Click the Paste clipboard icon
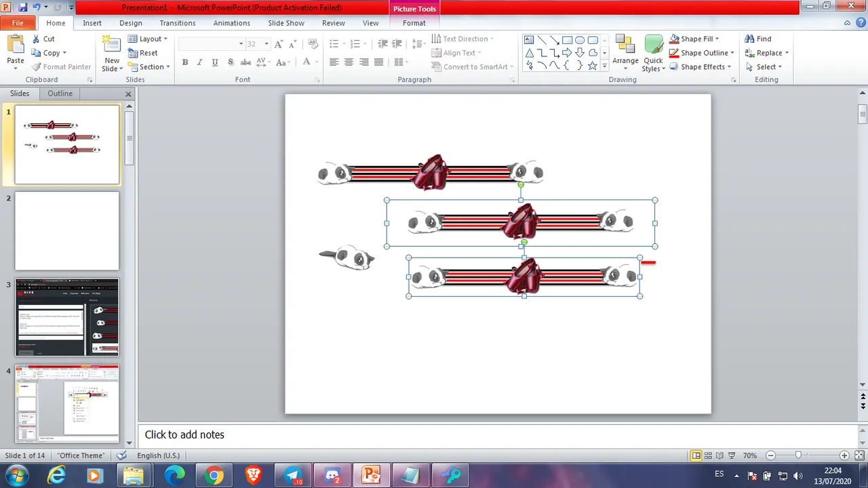The image size is (868, 488). pyautogui.click(x=16, y=45)
